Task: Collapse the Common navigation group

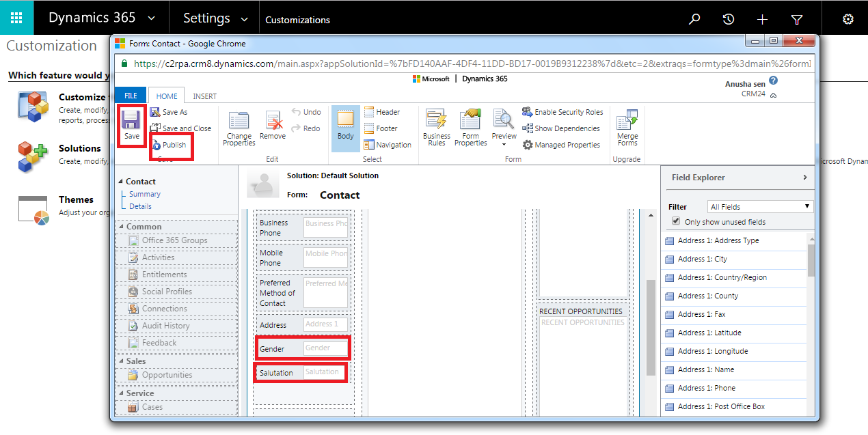Action: click(x=121, y=227)
